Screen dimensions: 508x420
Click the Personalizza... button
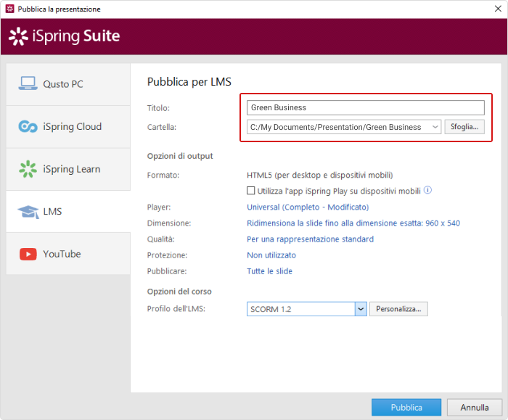(x=398, y=309)
